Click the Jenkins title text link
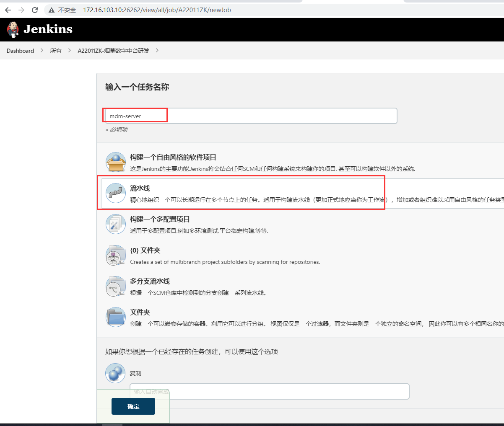Viewport: 504px width, 426px height. coord(48,29)
